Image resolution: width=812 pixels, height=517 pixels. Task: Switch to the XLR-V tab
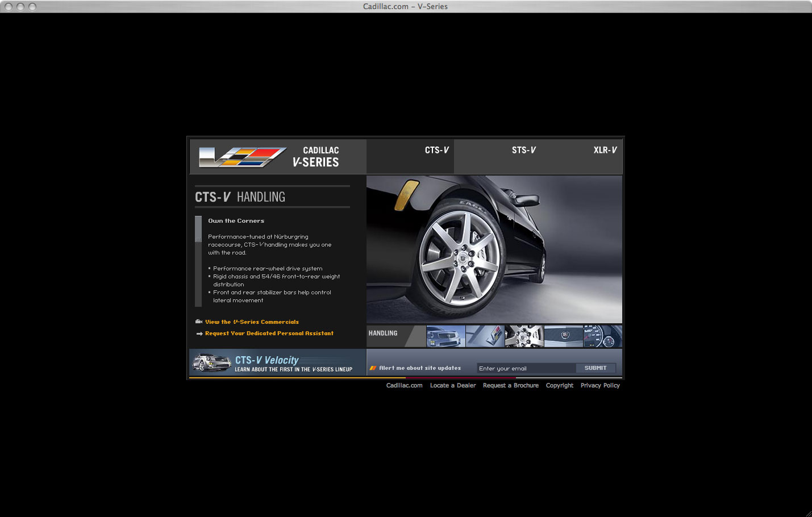point(605,150)
